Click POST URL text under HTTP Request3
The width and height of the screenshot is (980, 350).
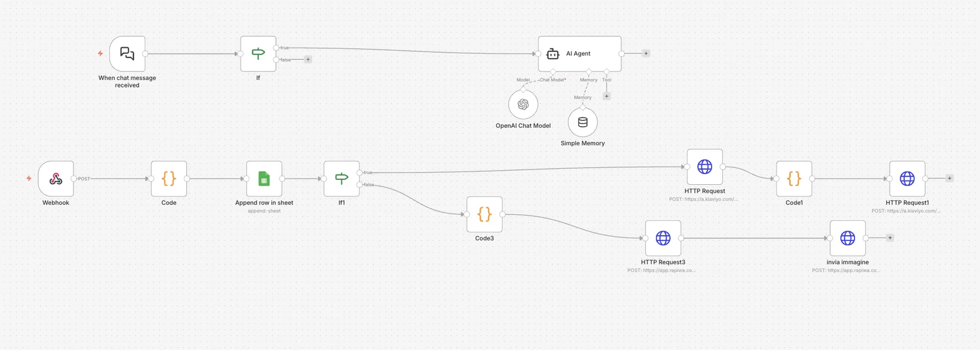pos(661,270)
